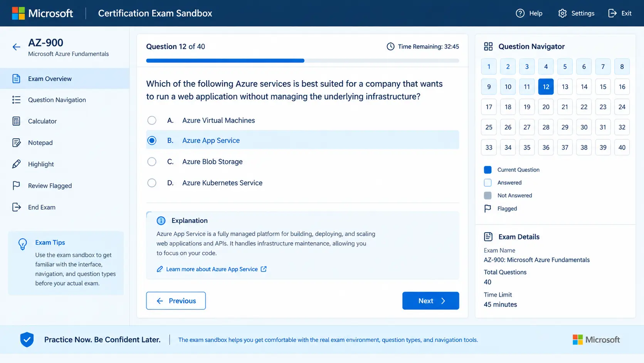Jump to question 25 in navigator

point(489,127)
